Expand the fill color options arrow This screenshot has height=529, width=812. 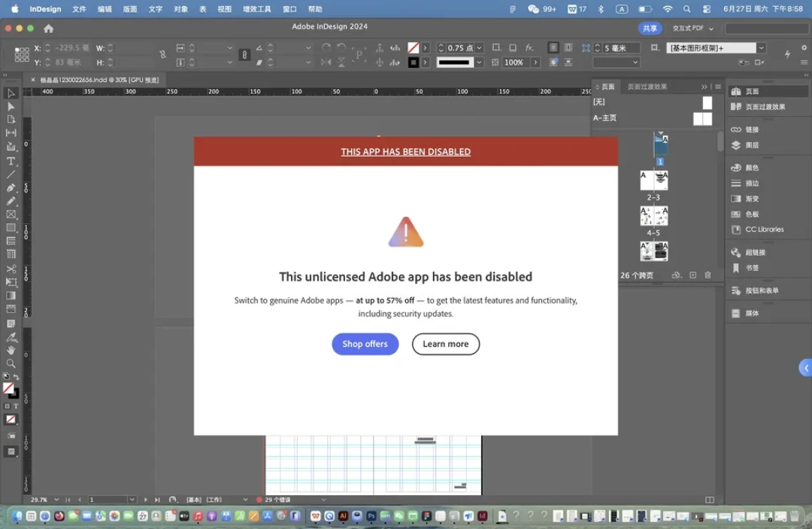coord(425,47)
